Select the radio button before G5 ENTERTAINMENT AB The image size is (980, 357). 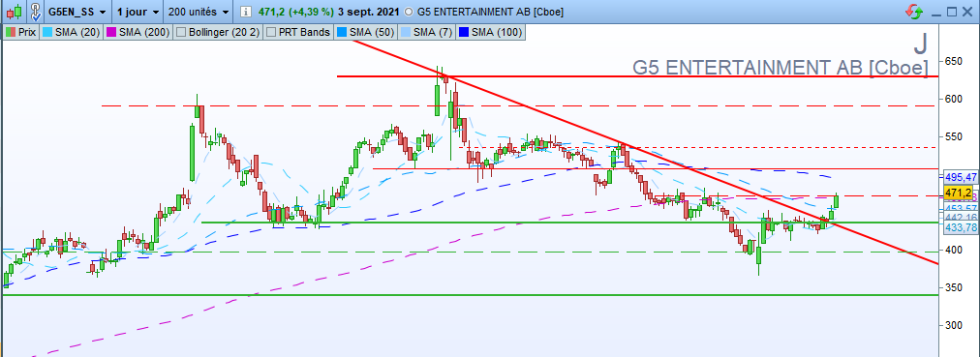click(409, 12)
